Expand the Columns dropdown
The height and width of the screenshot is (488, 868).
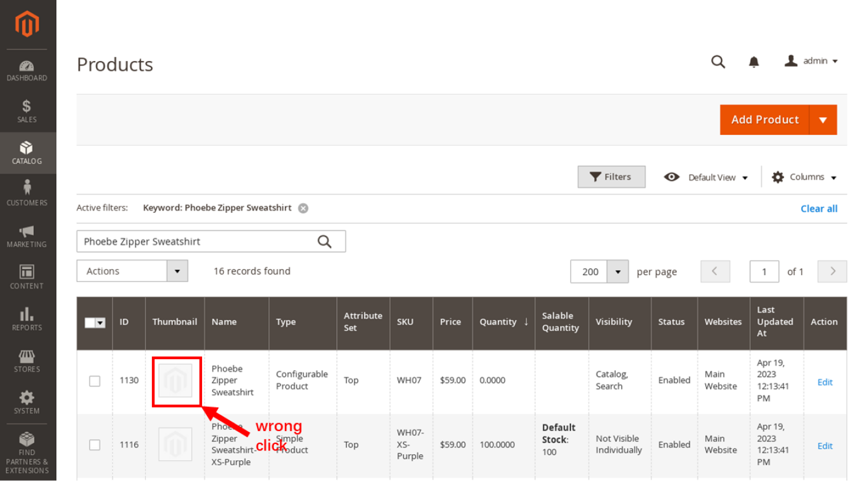click(x=804, y=177)
